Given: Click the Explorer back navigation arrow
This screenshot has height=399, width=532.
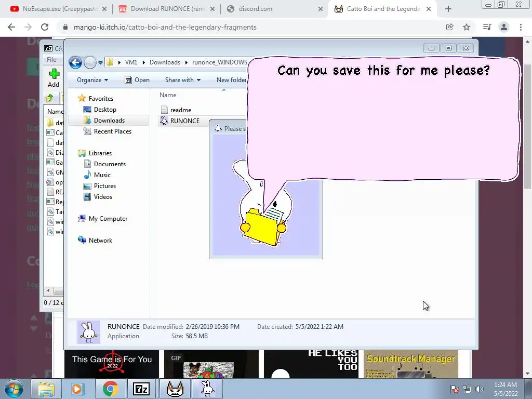Looking at the screenshot, I should 75,62.
